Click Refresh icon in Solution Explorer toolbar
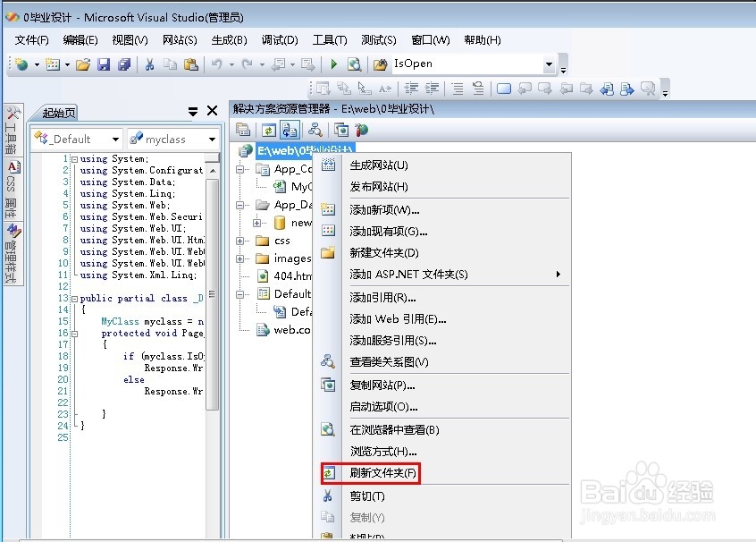The height and width of the screenshot is (542, 756). point(269,130)
